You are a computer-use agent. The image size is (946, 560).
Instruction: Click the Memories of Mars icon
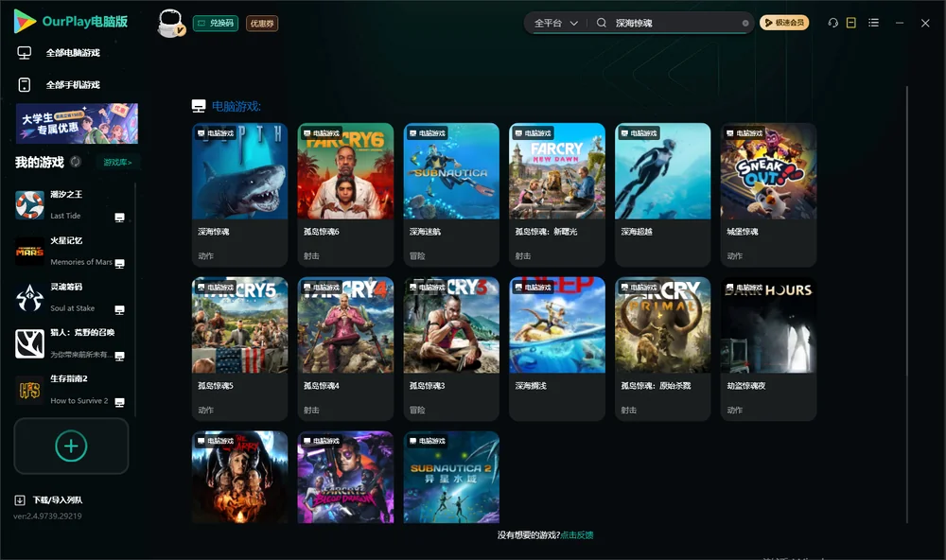(x=29, y=252)
